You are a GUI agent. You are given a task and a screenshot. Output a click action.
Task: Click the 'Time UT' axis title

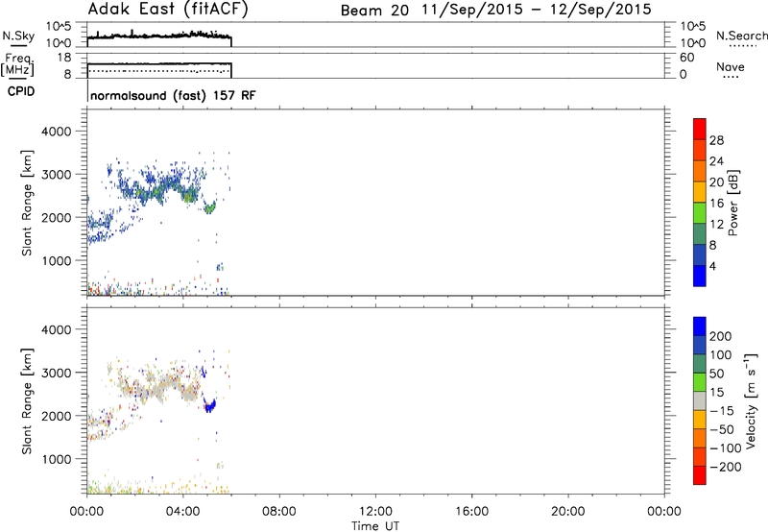(x=375, y=526)
